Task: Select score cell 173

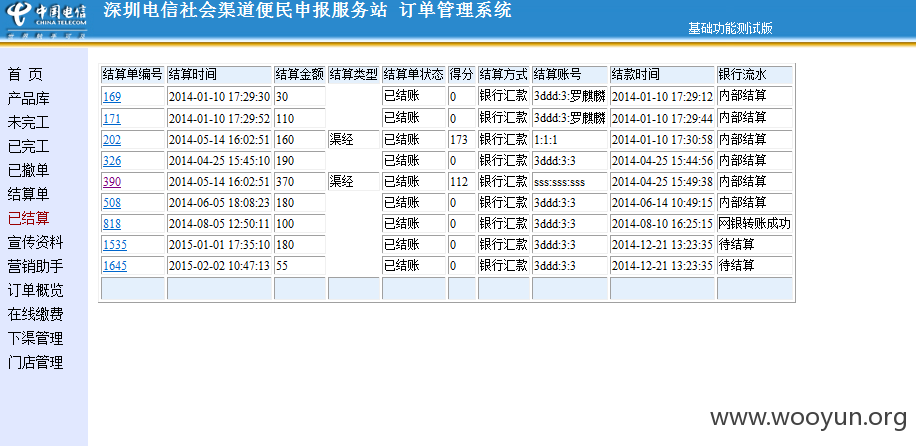Action: coord(462,140)
